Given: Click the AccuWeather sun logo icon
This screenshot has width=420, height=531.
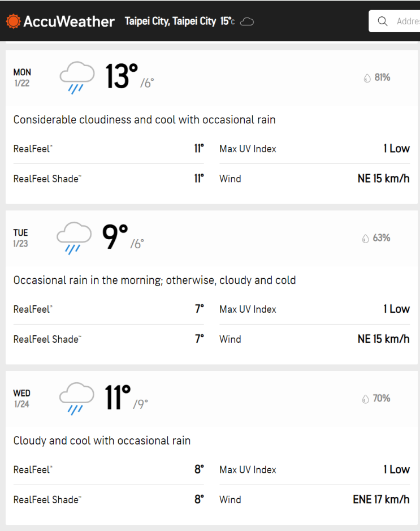Looking at the screenshot, I should pos(13,21).
